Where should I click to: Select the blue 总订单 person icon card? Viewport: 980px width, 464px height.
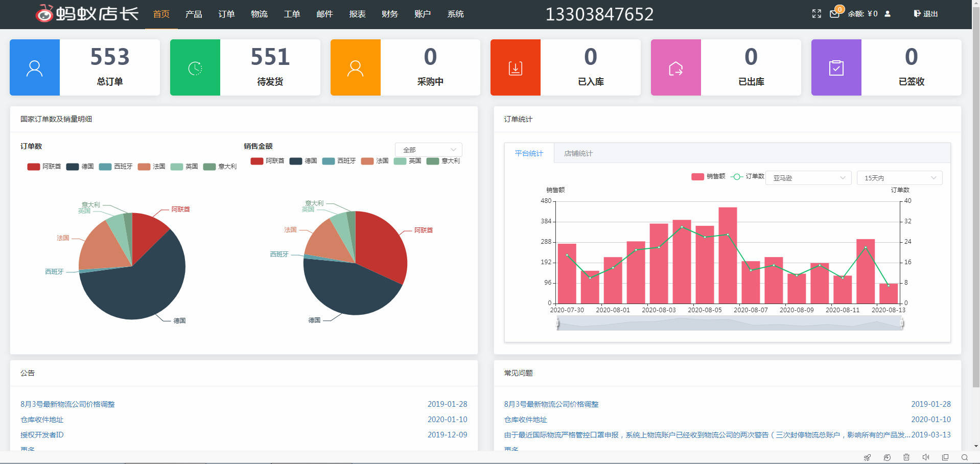(34, 67)
